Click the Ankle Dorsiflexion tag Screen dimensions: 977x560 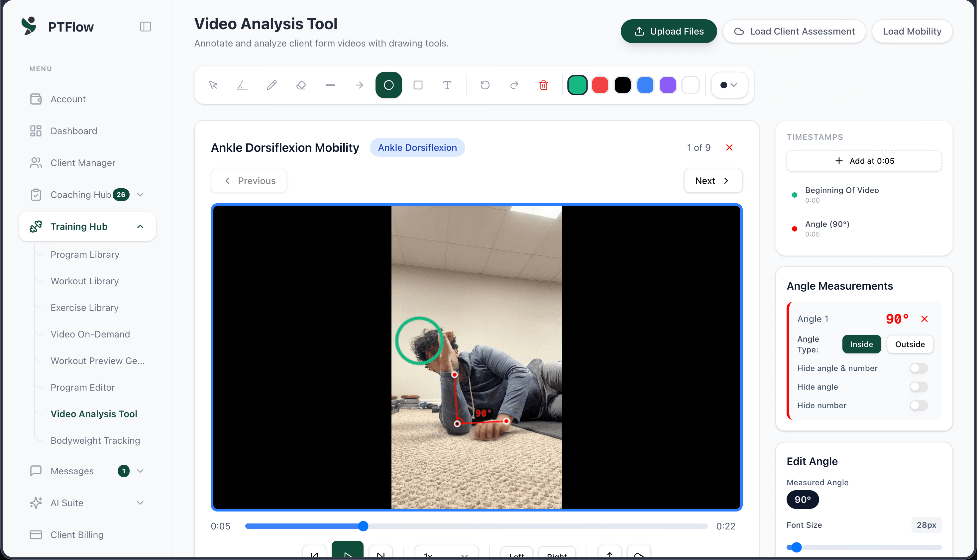(x=417, y=148)
